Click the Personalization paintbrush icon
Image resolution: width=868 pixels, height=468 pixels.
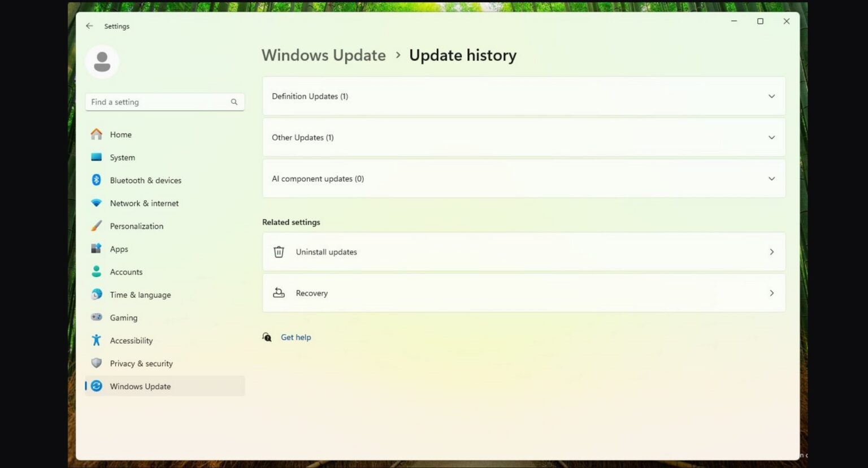97,226
